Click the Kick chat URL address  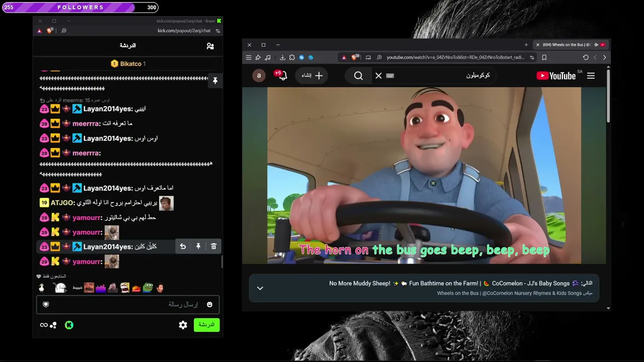point(184,31)
